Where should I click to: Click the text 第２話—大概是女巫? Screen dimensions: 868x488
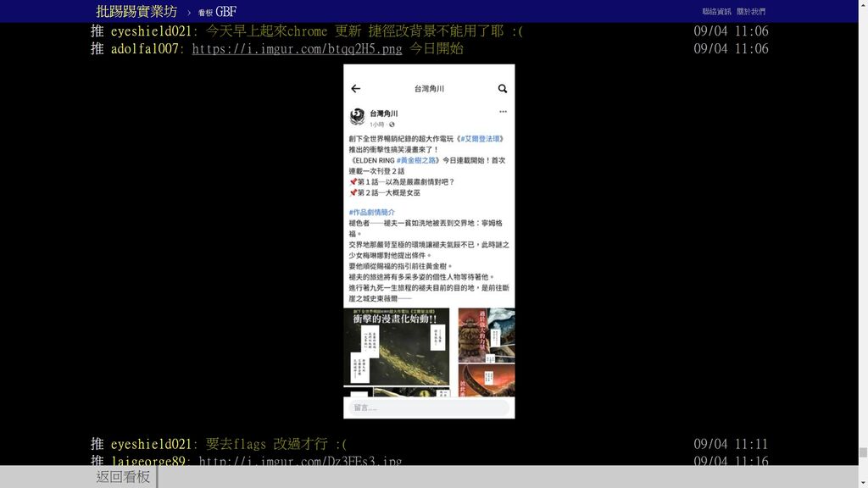388,192
